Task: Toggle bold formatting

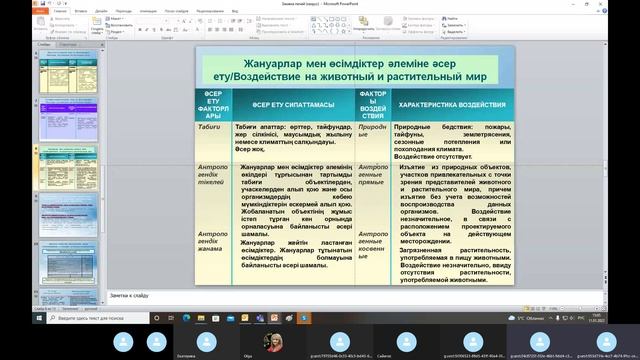Action: [x=140, y=30]
